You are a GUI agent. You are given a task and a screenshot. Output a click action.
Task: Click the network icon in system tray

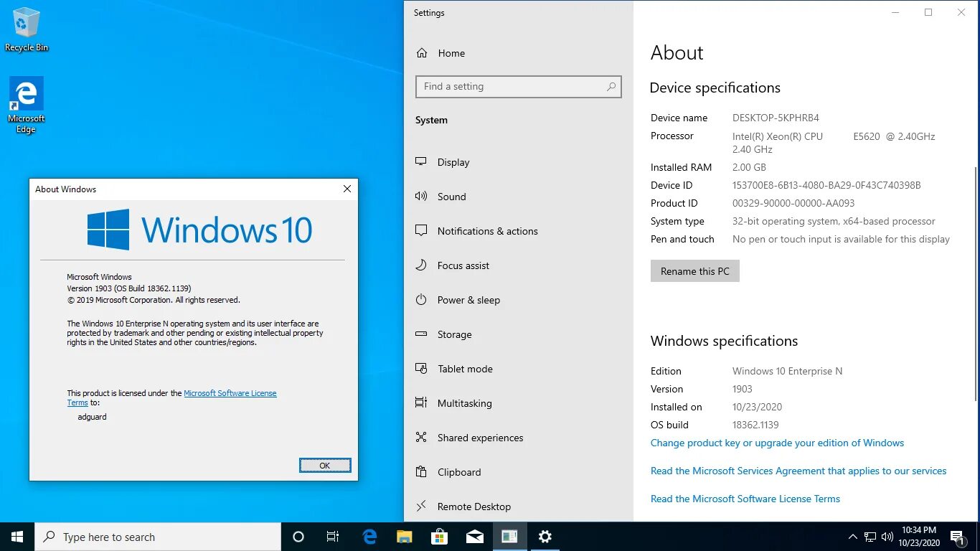[x=870, y=537]
